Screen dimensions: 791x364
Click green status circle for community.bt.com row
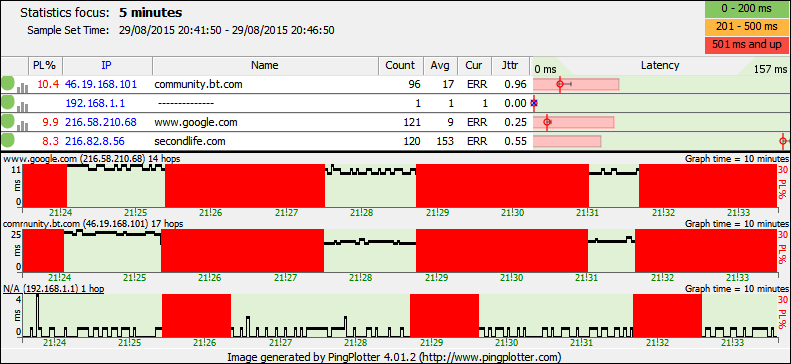coord(8,83)
